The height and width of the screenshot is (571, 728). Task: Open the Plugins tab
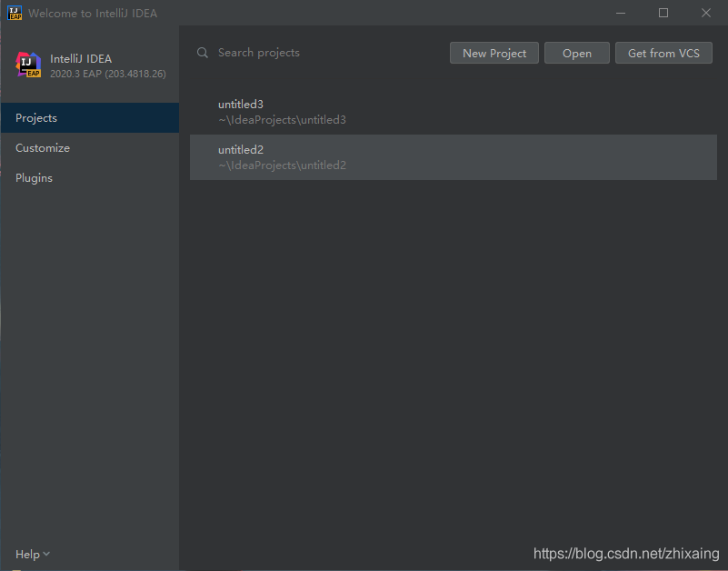(90, 178)
